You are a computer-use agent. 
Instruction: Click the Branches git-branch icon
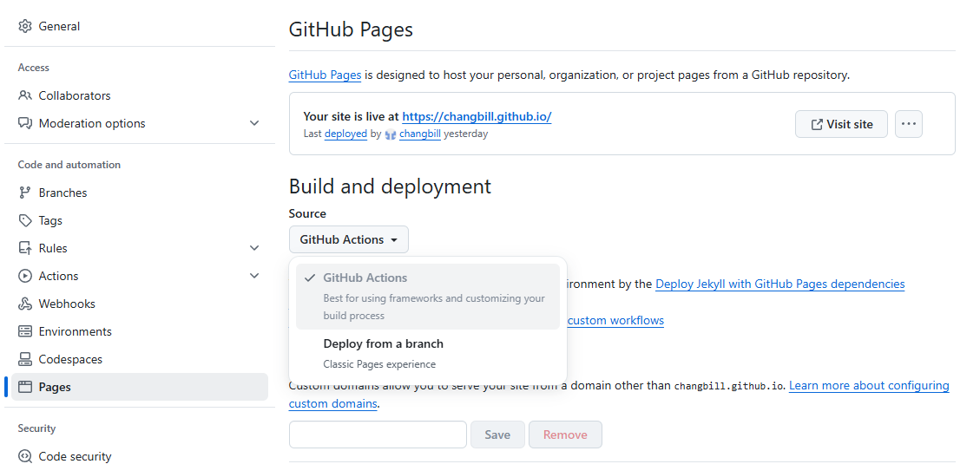coord(25,193)
